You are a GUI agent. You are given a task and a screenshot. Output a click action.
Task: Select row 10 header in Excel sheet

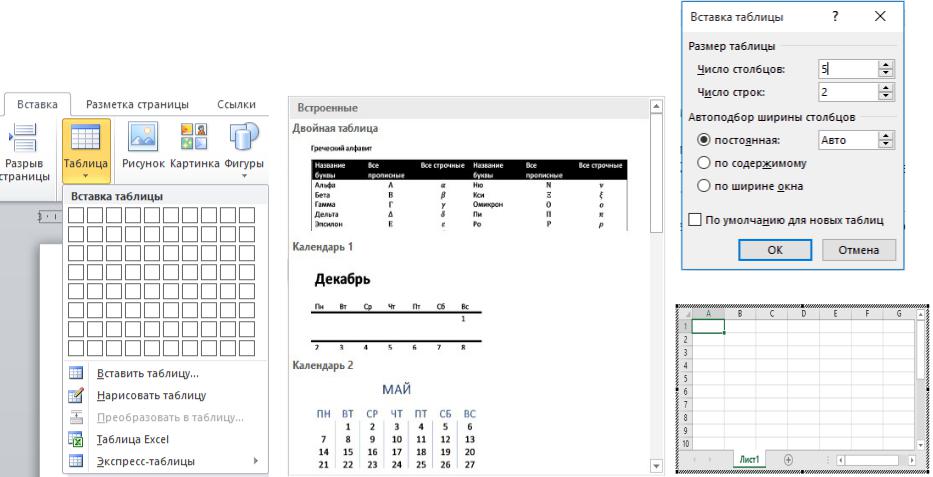tap(685, 443)
